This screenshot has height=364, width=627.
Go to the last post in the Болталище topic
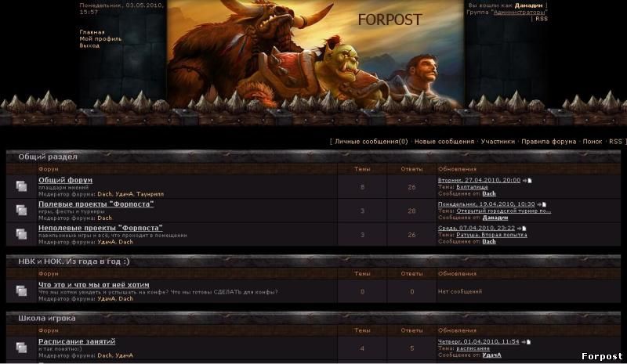pyautogui.click(x=527, y=181)
